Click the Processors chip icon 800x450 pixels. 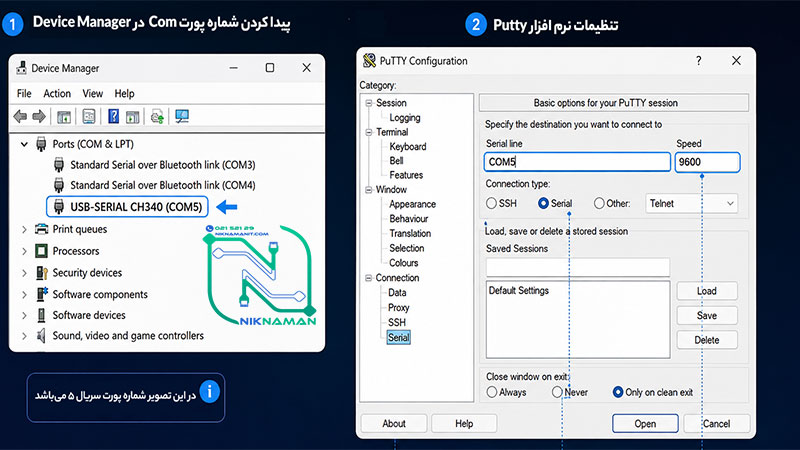click(41, 251)
